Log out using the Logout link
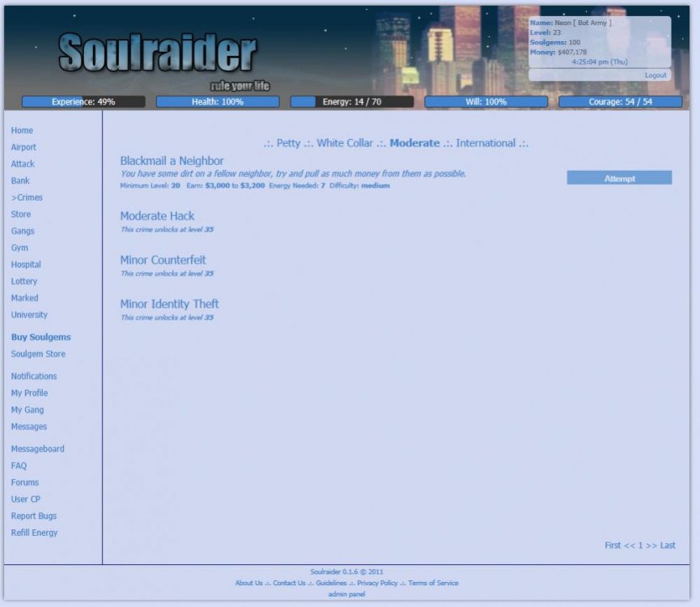 point(655,75)
